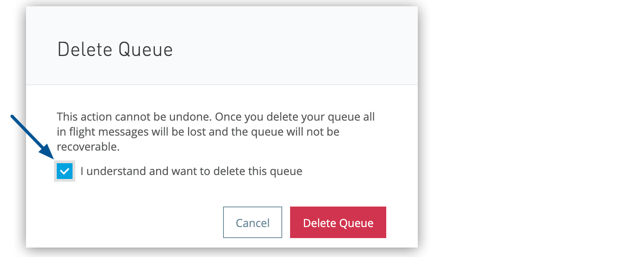
Task: Uncheck the delete confirmation checkbox
Action: click(65, 171)
